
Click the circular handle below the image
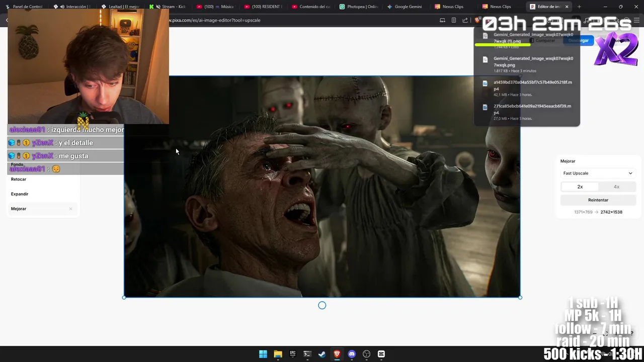tap(322, 305)
